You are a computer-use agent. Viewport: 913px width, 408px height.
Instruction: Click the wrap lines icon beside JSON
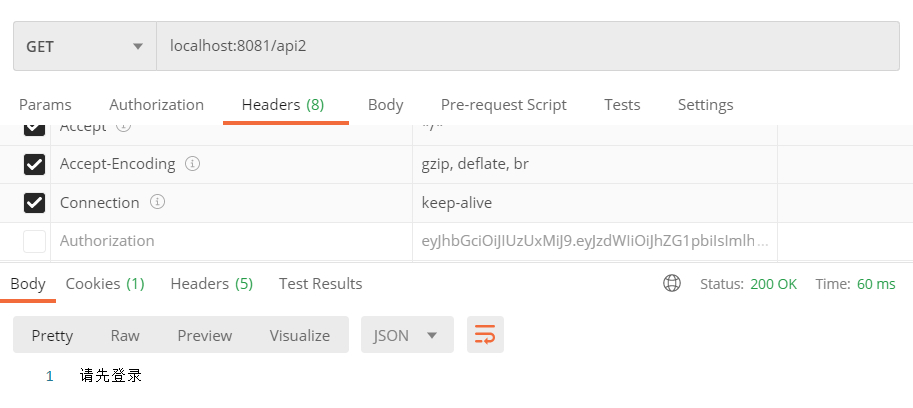click(x=485, y=335)
